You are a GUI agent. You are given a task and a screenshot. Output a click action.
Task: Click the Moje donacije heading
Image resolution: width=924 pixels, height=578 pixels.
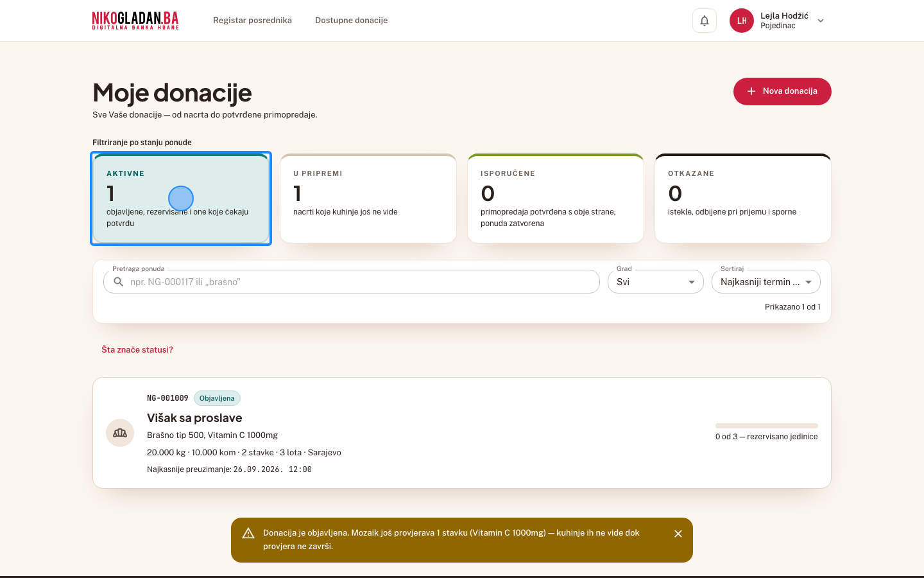click(x=172, y=93)
